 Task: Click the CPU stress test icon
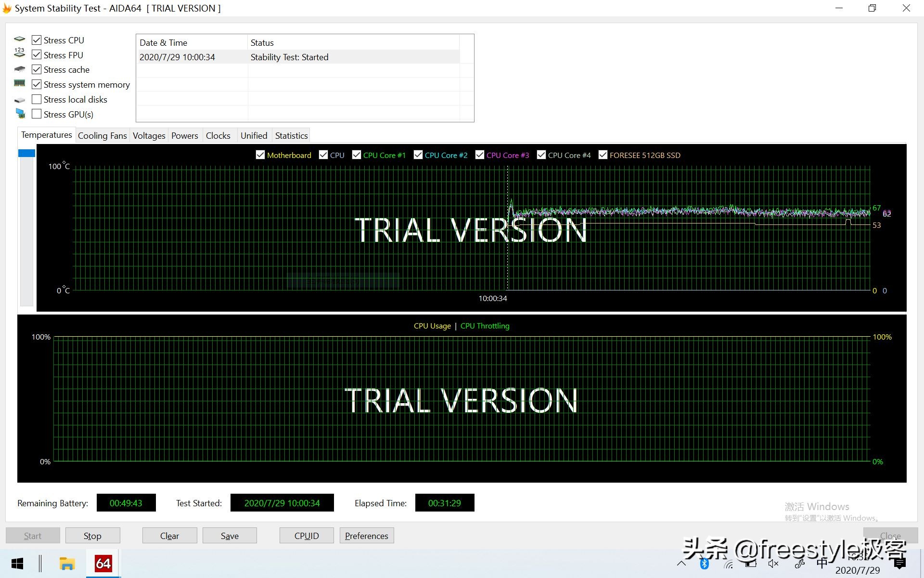tap(21, 39)
